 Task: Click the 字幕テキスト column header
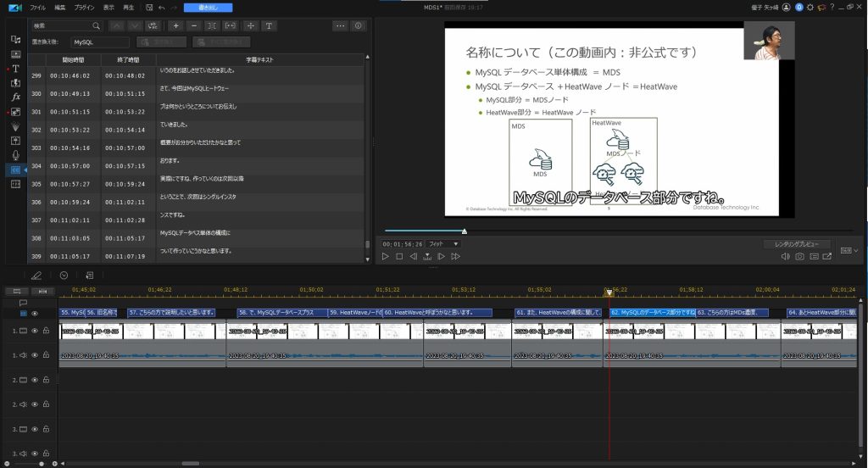[x=259, y=60]
